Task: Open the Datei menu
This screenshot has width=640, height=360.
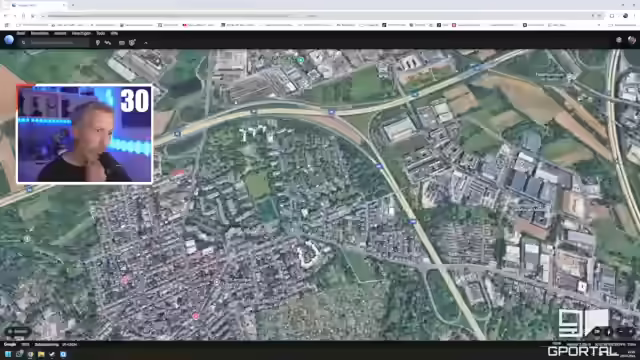Action: (20, 33)
